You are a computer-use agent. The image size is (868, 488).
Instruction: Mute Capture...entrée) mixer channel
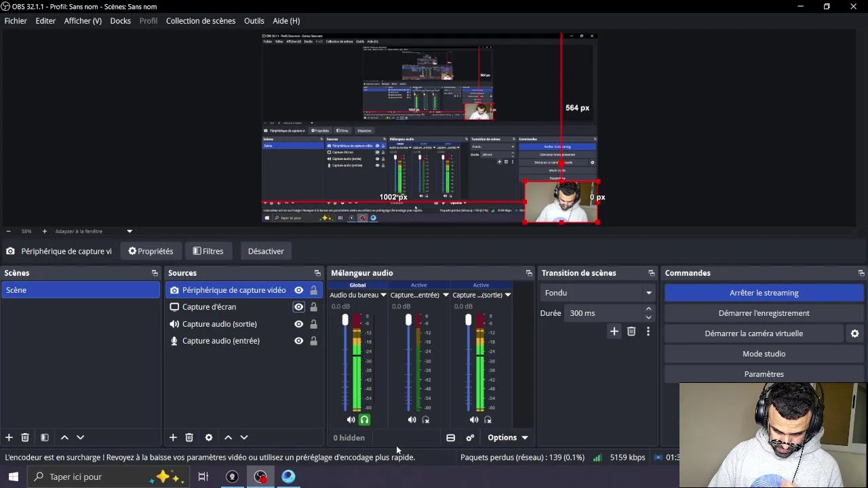pyautogui.click(x=412, y=420)
